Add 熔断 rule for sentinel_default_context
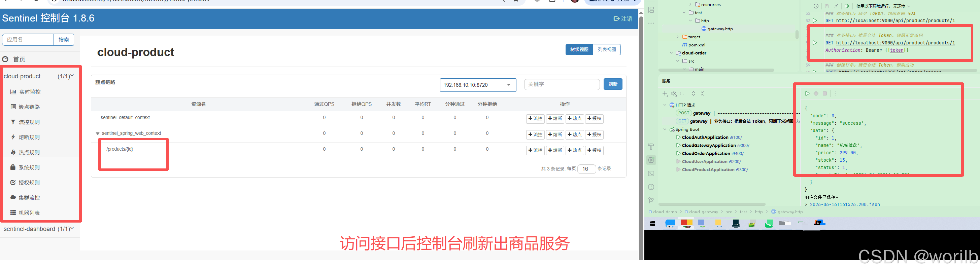This screenshot has width=980, height=273. [555, 119]
